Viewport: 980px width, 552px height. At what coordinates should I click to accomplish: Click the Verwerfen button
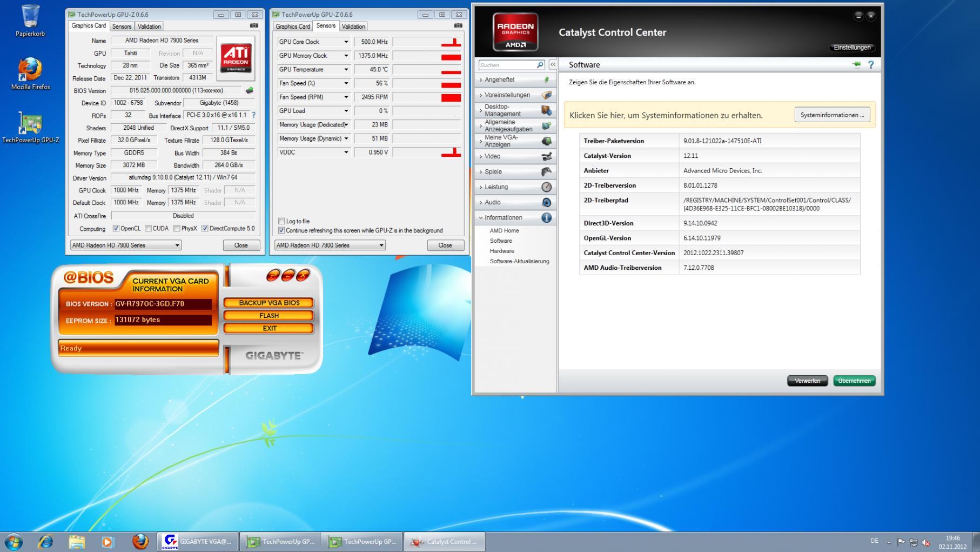click(x=807, y=381)
